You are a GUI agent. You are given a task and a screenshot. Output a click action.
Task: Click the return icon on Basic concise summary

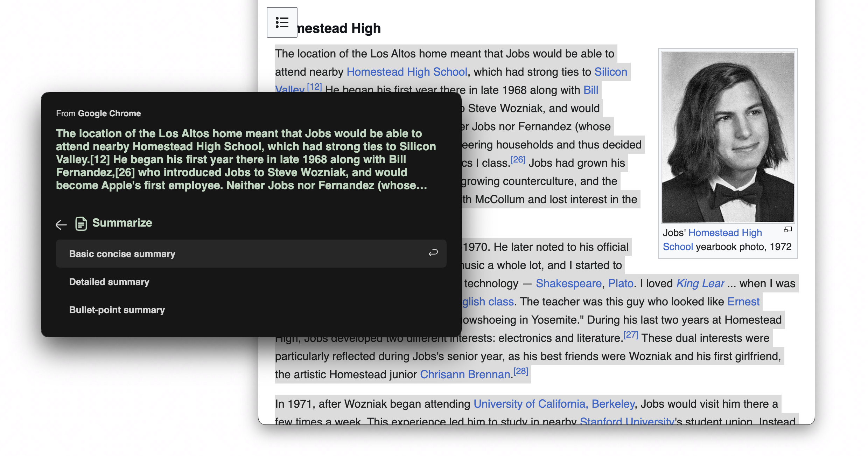tap(433, 253)
